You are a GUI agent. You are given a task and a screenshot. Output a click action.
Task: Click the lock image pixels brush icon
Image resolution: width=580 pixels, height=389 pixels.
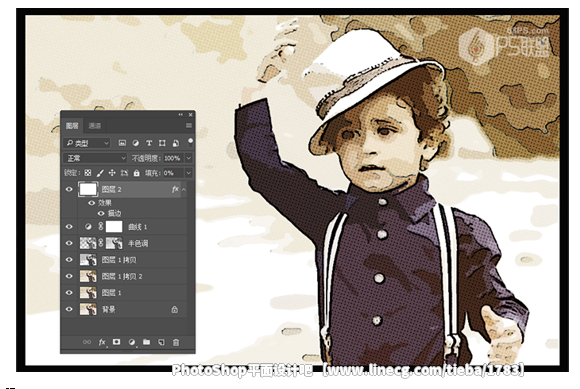pos(100,173)
